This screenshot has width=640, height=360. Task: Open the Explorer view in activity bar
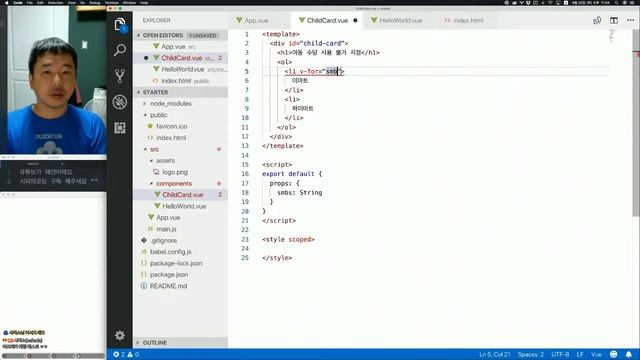click(x=120, y=24)
